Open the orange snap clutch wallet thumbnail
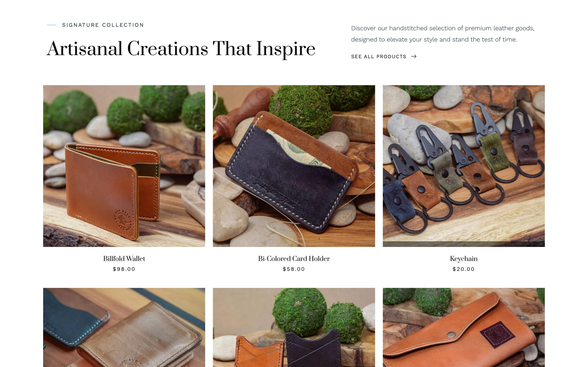 point(464,328)
